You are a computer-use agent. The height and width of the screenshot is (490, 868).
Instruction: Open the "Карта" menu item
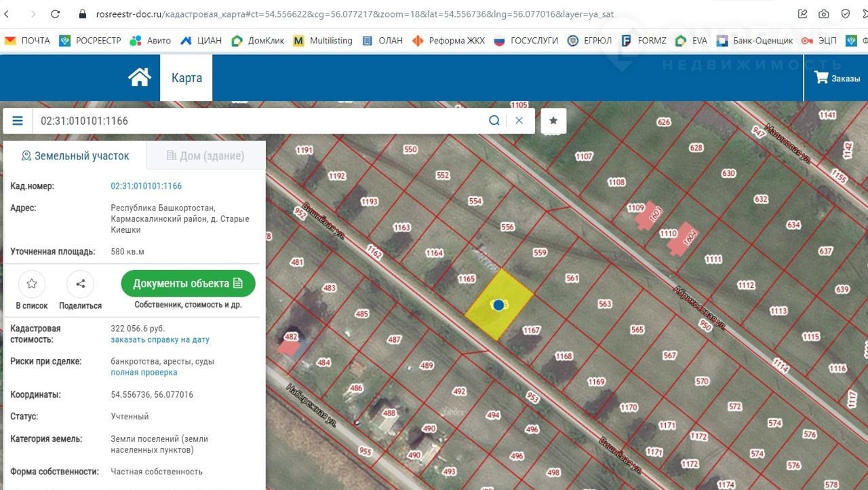(186, 77)
